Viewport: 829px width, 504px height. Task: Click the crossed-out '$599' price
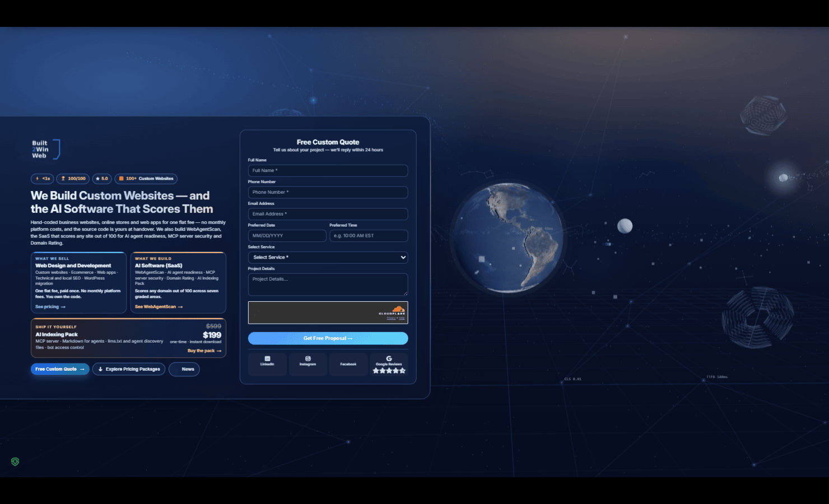pyautogui.click(x=213, y=326)
